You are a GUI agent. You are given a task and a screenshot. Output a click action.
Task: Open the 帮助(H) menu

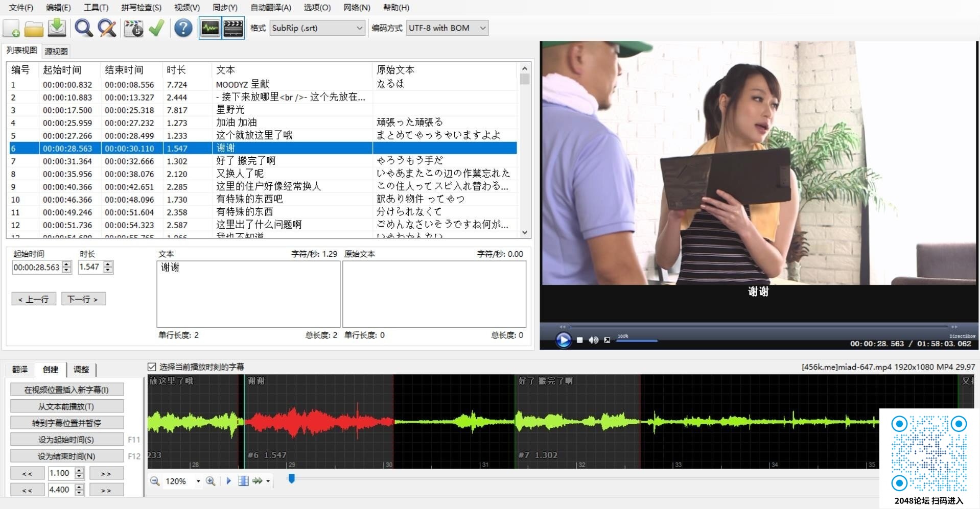pos(396,8)
